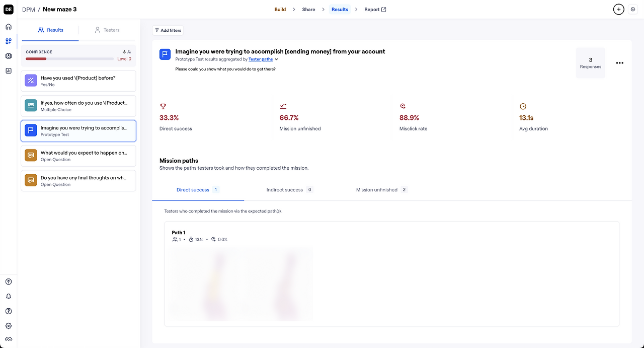Image resolution: width=644 pixels, height=348 pixels.
Task: Open the project settings gear top right
Action: click(633, 10)
